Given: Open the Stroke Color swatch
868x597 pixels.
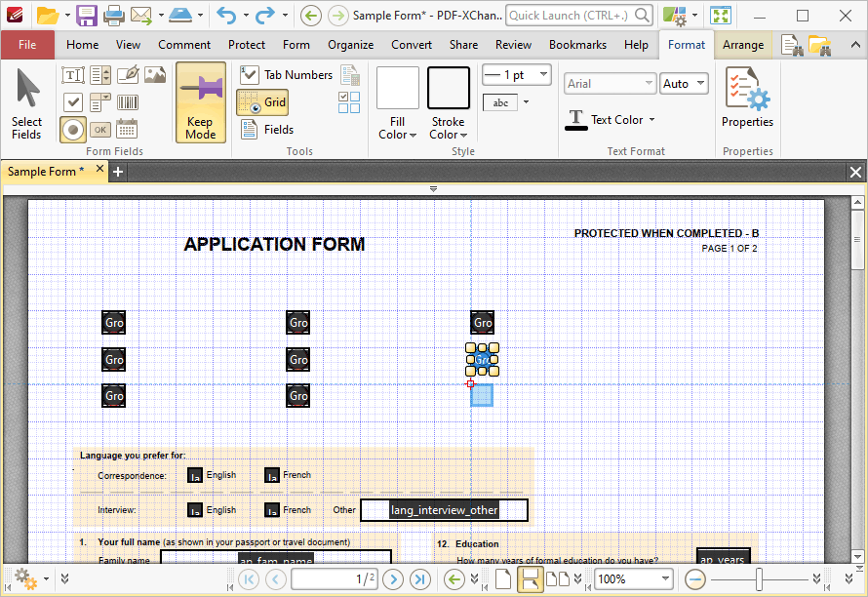Looking at the screenshot, I should click(x=449, y=88).
